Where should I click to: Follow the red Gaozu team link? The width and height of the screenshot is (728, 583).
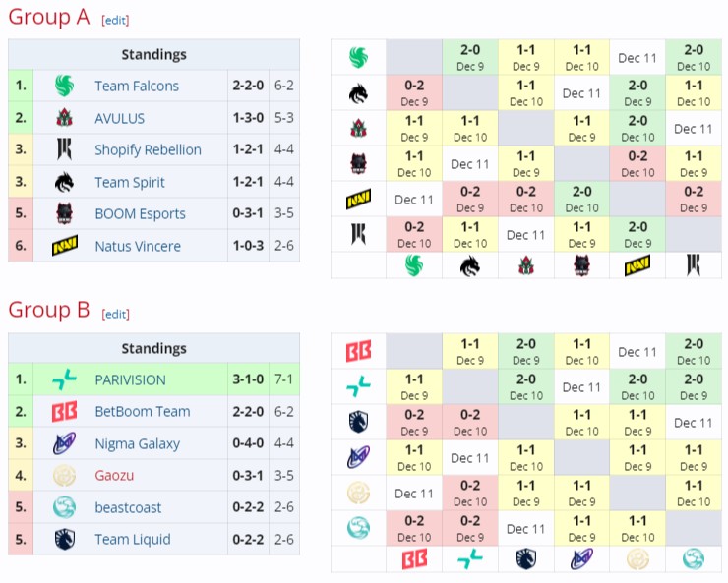115,475
